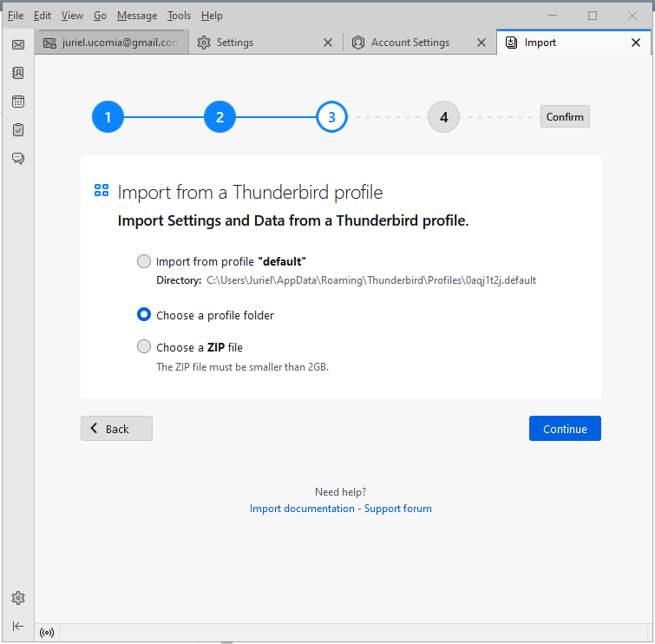This screenshot has width=655, height=644.
Task: Open the Edit menu
Action: click(x=43, y=16)
